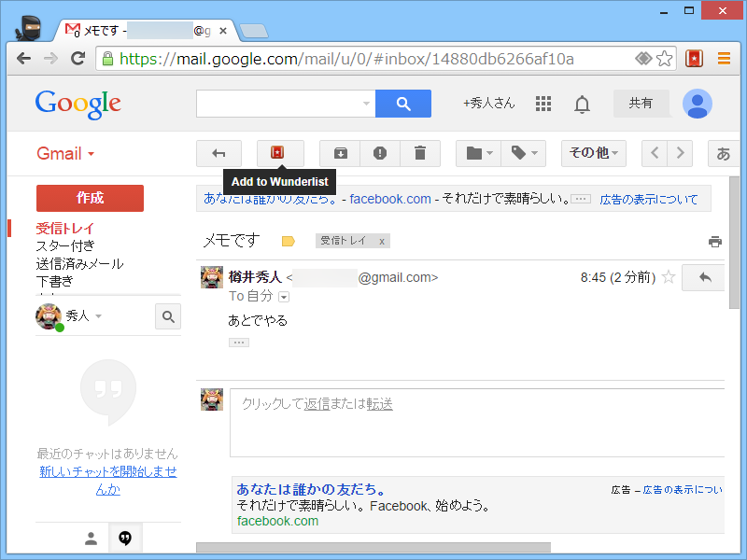
Task: Click the horizontal scrollbar at bottom
Action: point(373,548)
